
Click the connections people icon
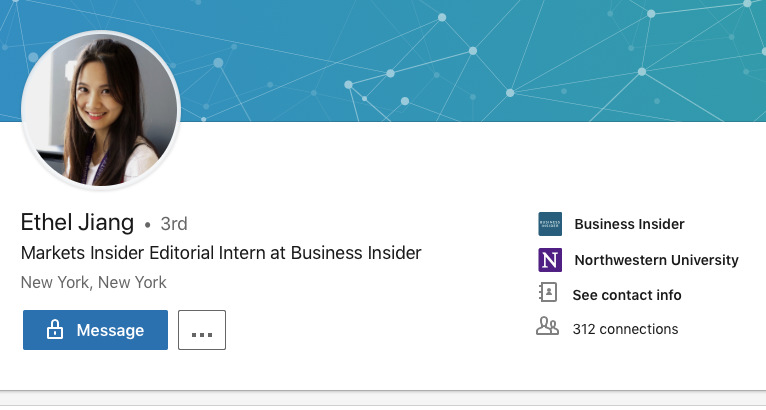[x=548, y=327]
